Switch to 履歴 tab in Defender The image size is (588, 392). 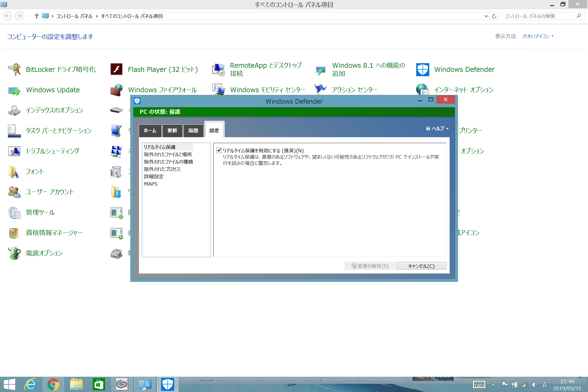[193, 131]
